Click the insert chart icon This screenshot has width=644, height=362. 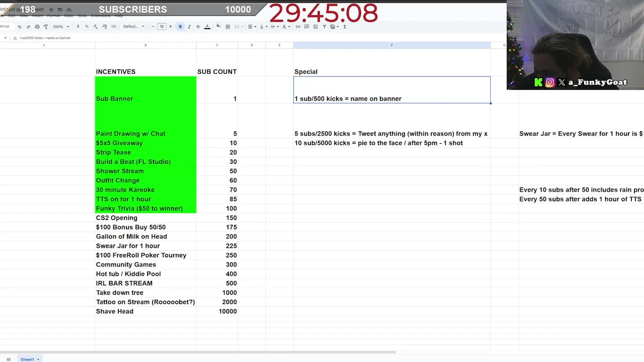point(315,27)
